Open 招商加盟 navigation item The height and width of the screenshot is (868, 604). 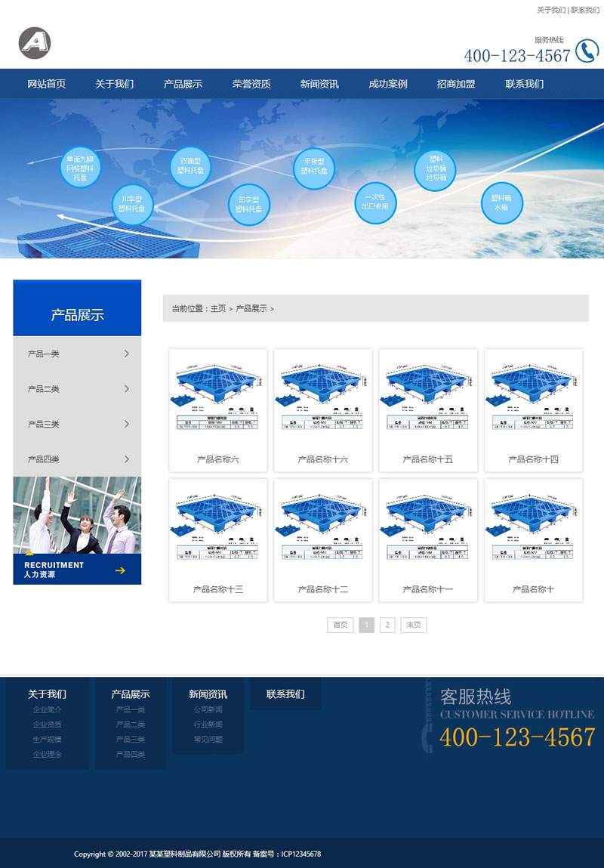[x=456, y=84]
